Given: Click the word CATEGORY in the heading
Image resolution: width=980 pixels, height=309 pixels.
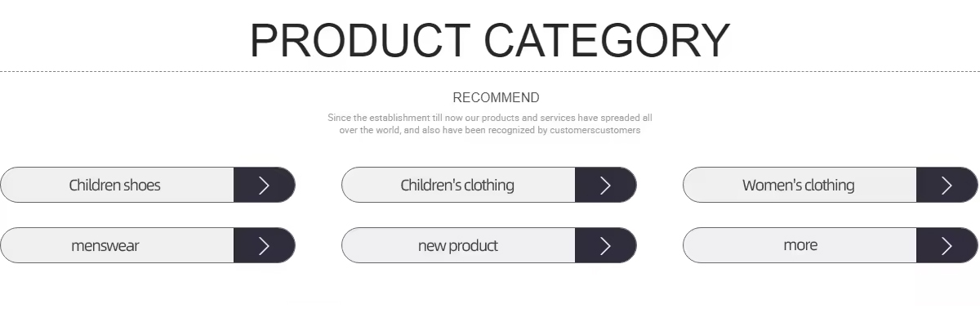Looking at the screenshot, I should pos(607,40).
